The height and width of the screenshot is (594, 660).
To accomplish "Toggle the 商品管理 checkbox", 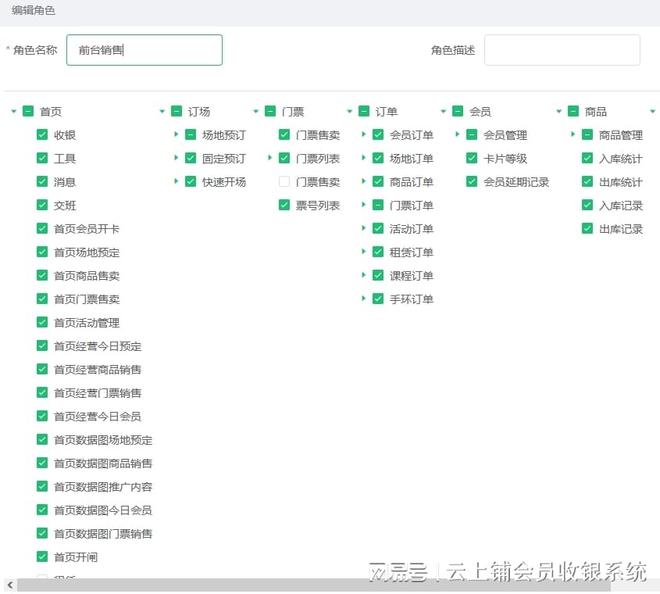I will (x=588, y=135).
